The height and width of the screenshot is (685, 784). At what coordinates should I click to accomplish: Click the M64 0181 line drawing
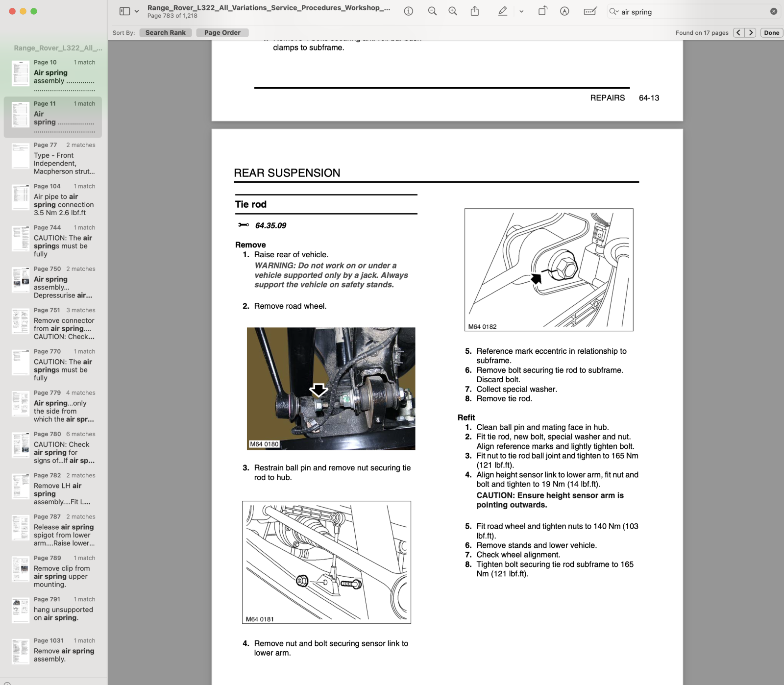pyautogui.click(x=326, y=563)
